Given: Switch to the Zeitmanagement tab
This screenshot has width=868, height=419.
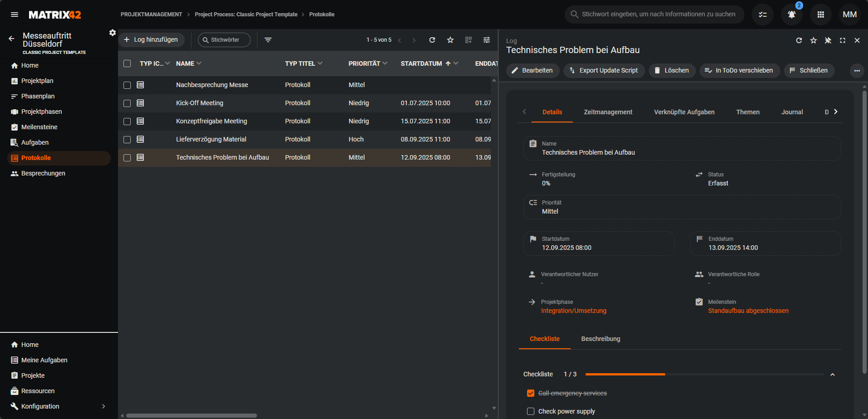Looking at the screenshot, I should point(608,112).
